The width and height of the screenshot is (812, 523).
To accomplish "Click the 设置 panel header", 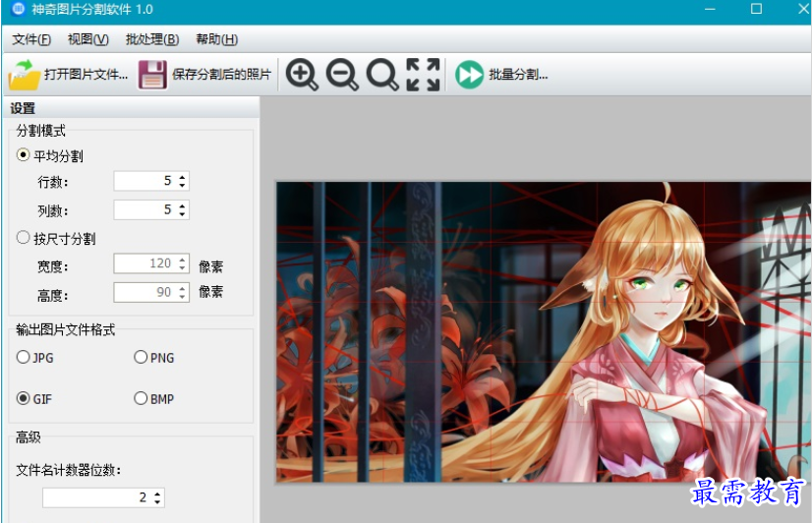I will tap(132, 108).
